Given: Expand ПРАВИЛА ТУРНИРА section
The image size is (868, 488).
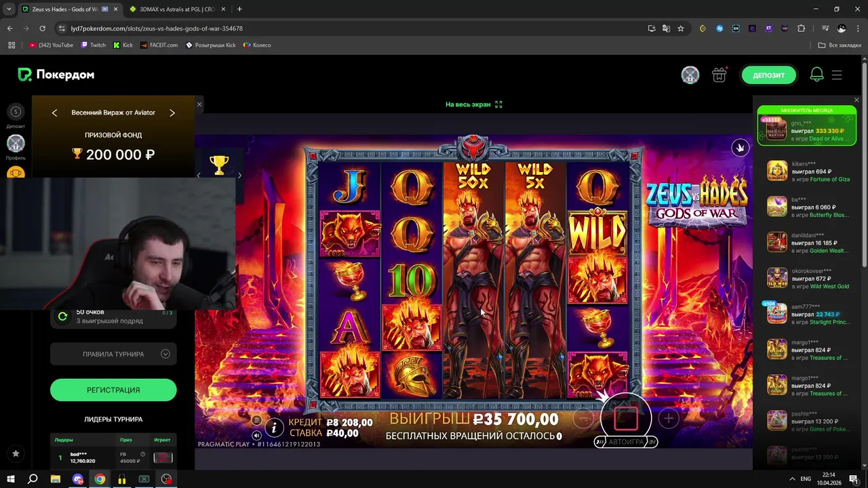Looking at the screenshot, I should coord(113,354).
